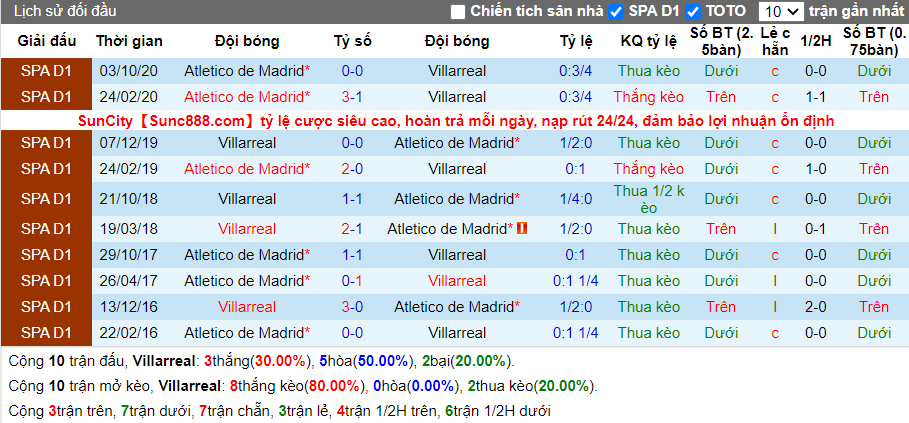Viewport: 909px width, 423px height.
Task: Click the KQ tỷ lệ column header
Action: tap(649, 41)
